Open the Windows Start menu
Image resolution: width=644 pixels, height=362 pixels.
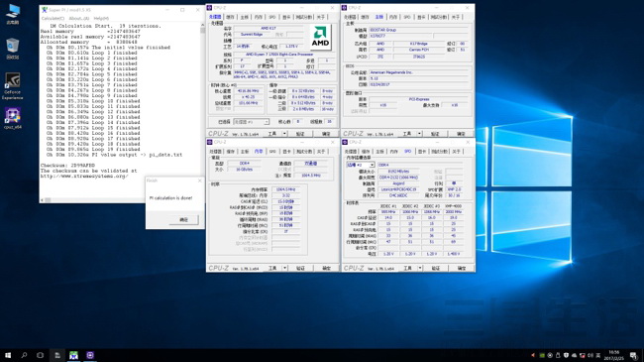tap(8, 355)
